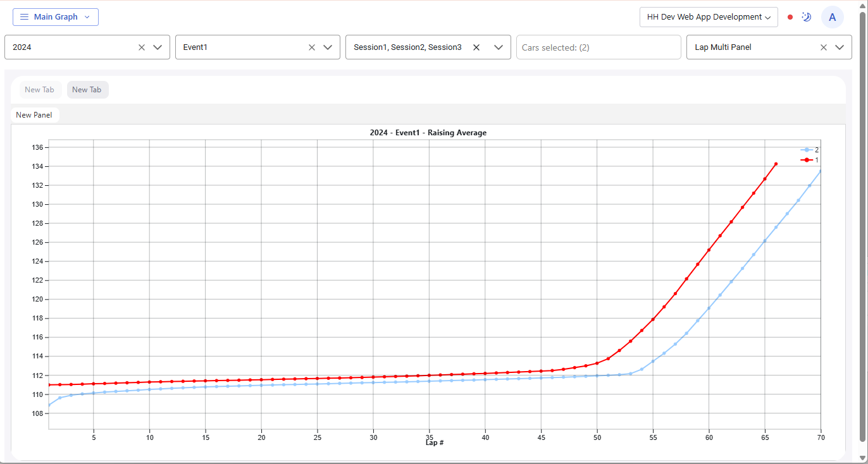
Task: Toggle car 1 series in legend
Action: pyautogui.click(x=810, y=161)
